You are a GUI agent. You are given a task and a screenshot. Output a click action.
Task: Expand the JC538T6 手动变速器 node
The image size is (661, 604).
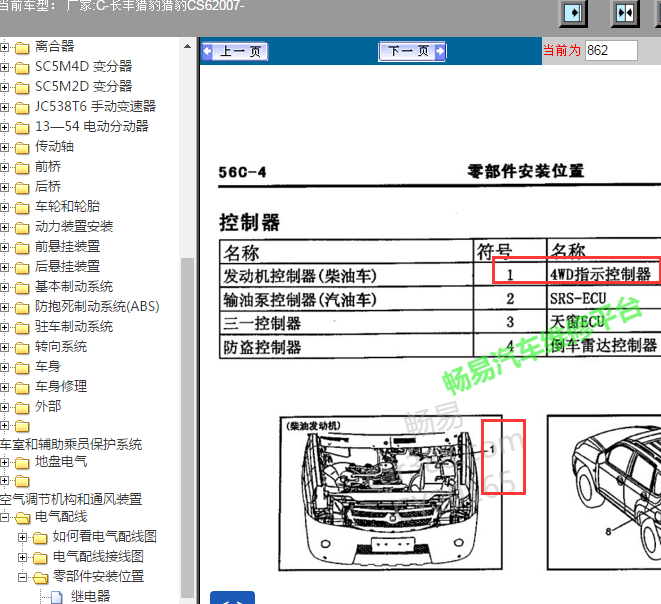pyautogui.click(x=4, y=107)
